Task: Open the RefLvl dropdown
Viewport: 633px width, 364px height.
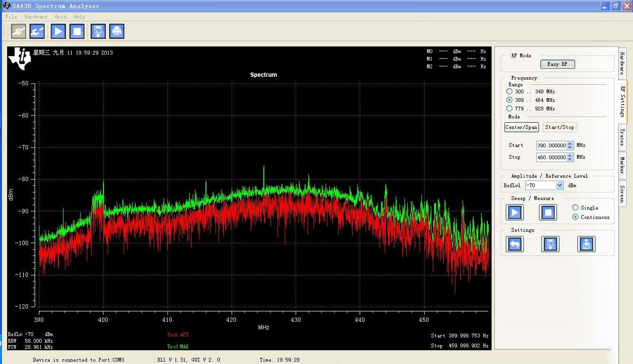Action: pyautogui.click(x=559, y=185)
